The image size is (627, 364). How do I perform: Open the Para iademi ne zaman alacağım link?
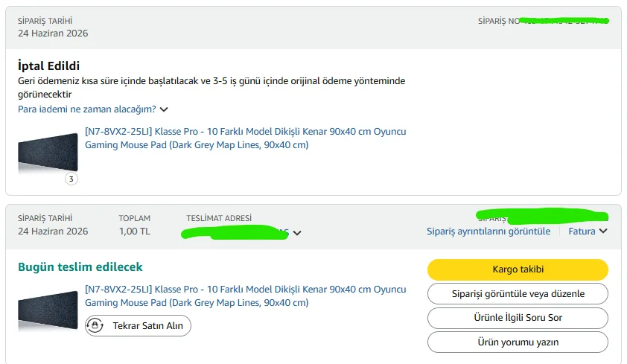click(x=87, y=109)
